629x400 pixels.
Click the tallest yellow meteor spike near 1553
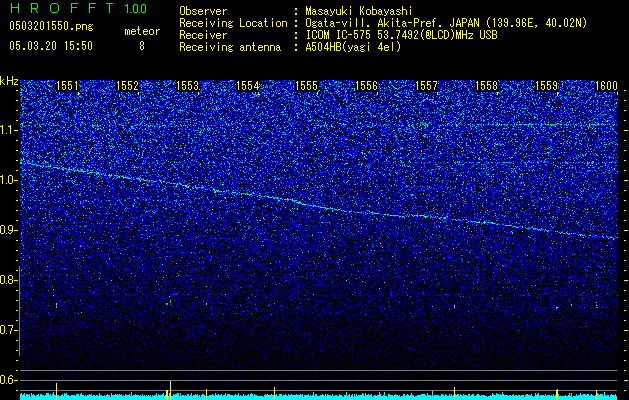[170, 390]
